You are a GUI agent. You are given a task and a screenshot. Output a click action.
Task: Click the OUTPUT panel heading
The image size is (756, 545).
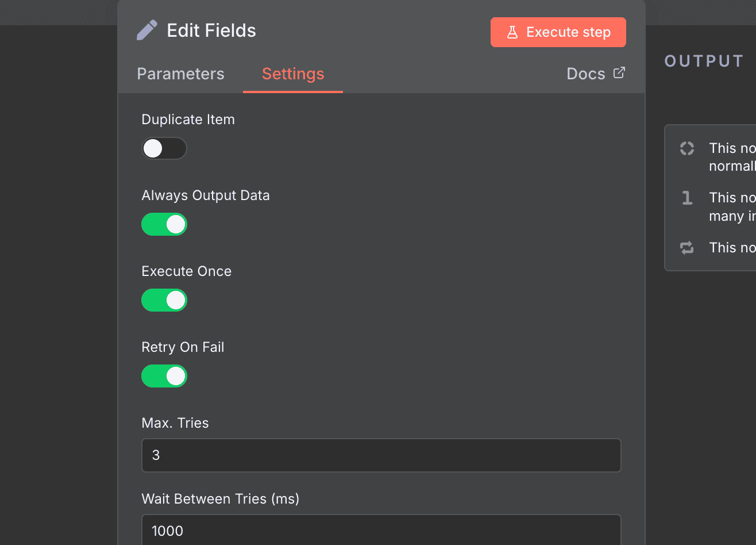coord(703,60)
